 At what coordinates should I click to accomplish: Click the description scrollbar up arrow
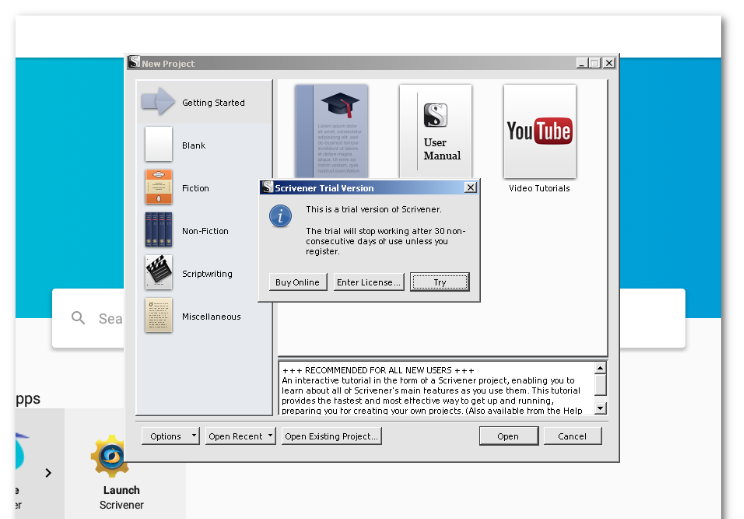point(600,368)
